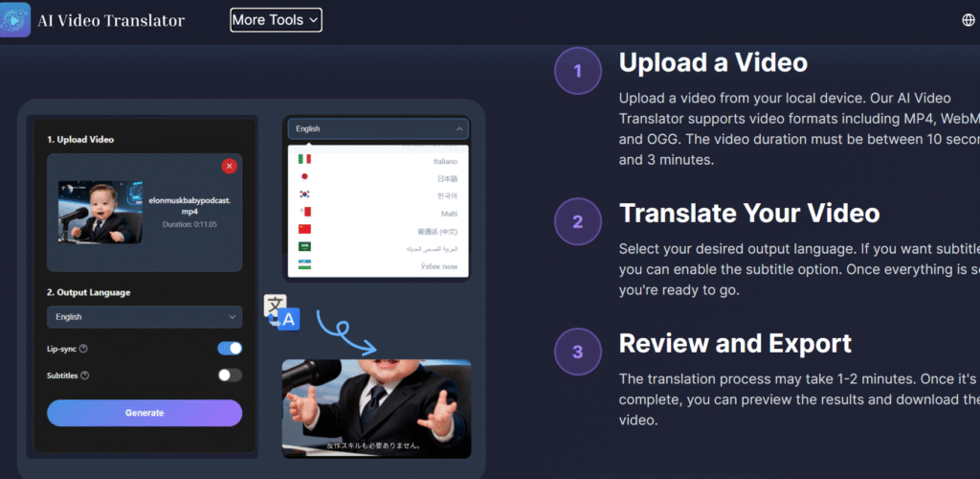Screen dimensions: 980x479
Task: Open the More Tools dropdown menu
Action: click(x=276, y=20)
